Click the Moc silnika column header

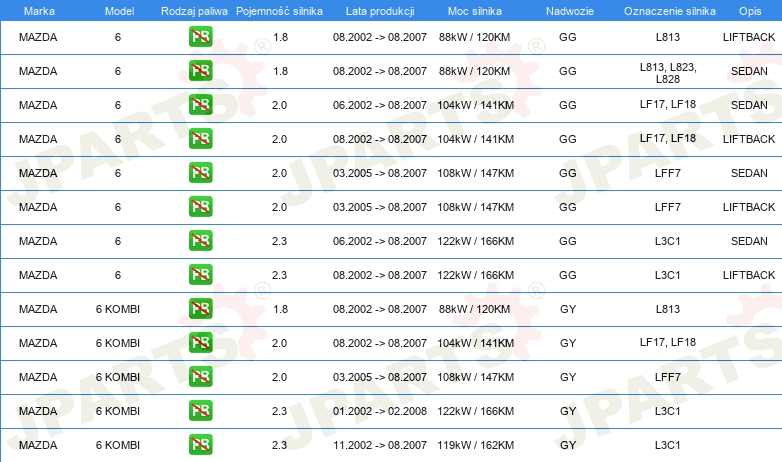point(475,11)
